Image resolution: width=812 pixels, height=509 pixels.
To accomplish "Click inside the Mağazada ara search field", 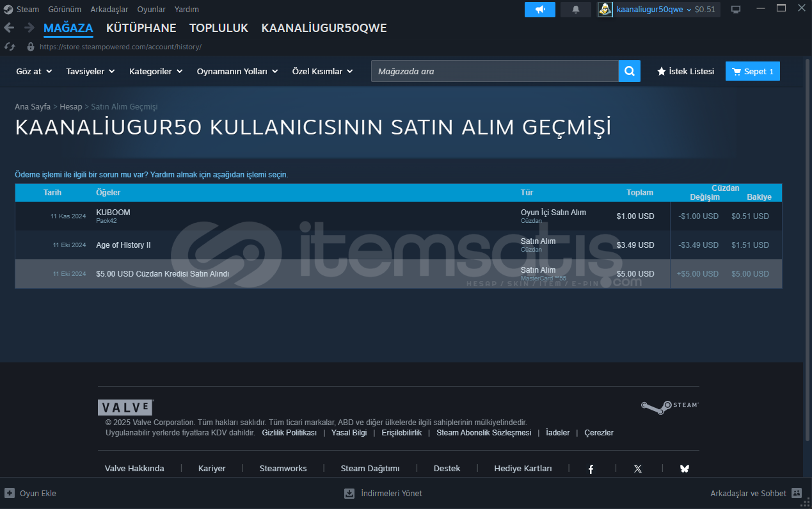I will [494, 71].
